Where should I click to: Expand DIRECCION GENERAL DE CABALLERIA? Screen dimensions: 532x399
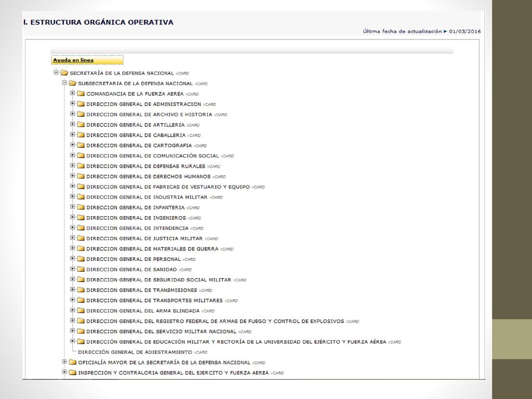pos(72,135)
